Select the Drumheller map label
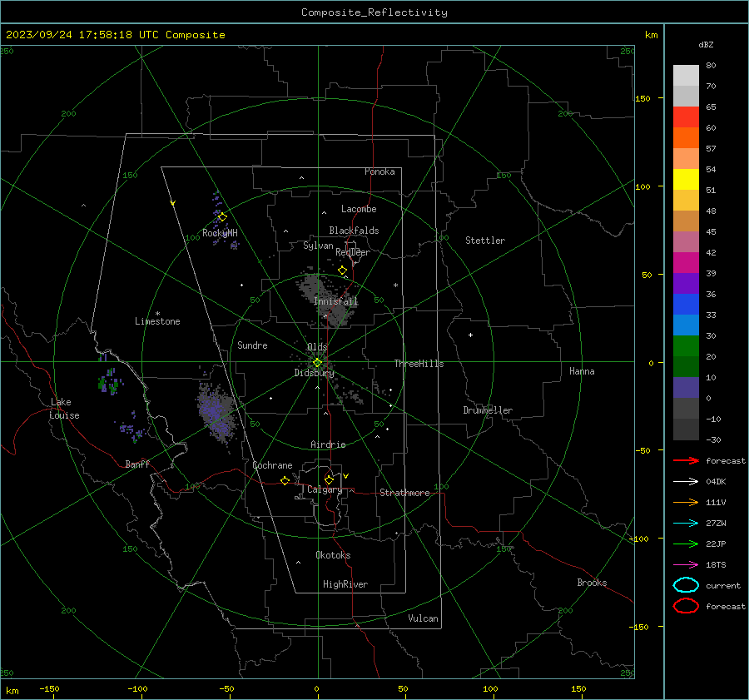The height and width of the screenshot is (700, 749). tap(488, 410)
